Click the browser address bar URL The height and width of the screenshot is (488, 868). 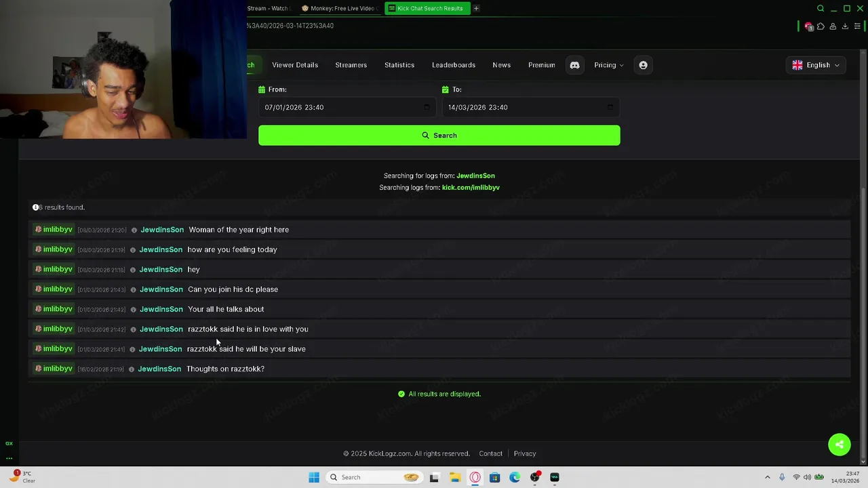click(290, 26)
